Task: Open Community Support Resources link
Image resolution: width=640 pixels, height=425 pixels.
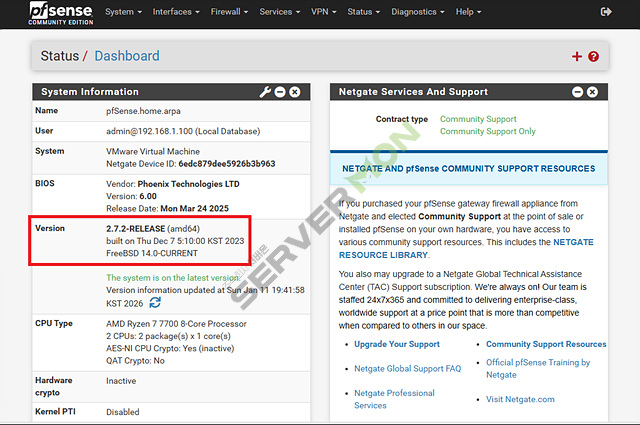Action: 546,344
